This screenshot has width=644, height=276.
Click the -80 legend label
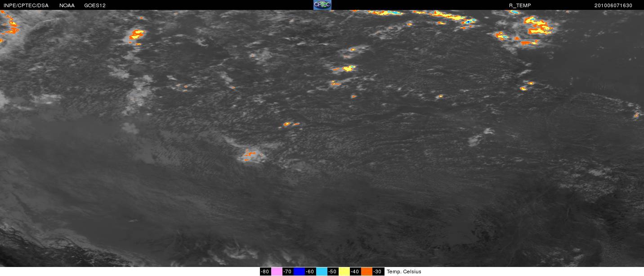point(265,271)
